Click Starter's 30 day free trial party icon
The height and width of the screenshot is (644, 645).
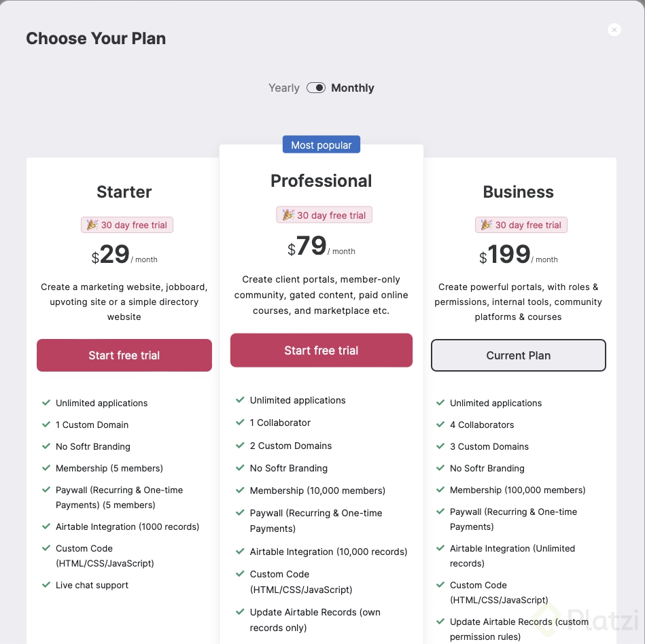point(91,225)
